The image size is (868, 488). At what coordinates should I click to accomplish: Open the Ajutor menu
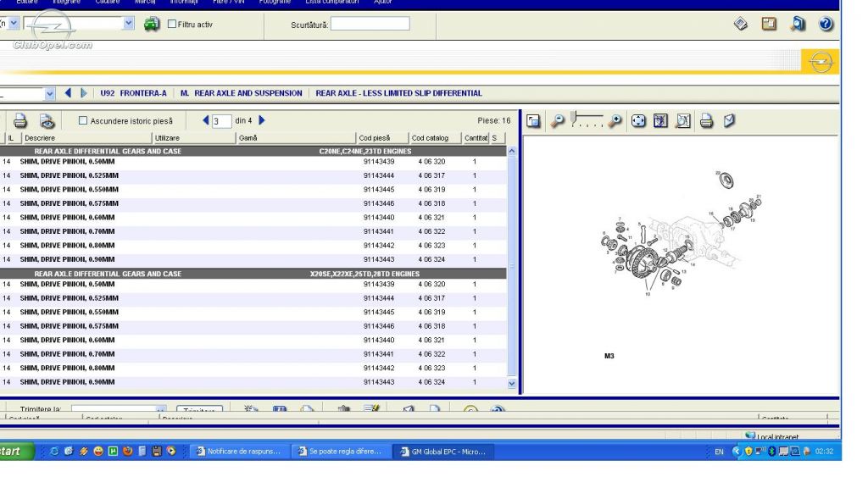[382, 3]
